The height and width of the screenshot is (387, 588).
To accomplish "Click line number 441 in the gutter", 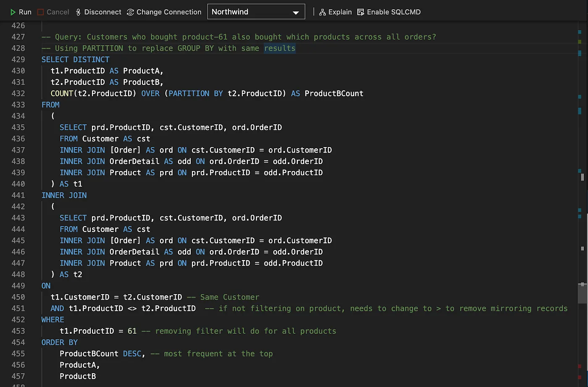I will point(18,195).
